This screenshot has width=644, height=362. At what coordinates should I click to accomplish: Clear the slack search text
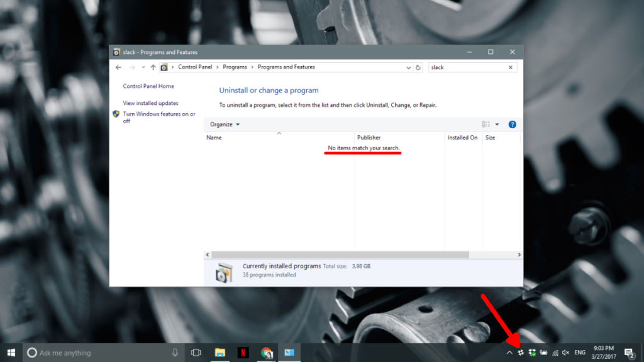tap(511, 67)
